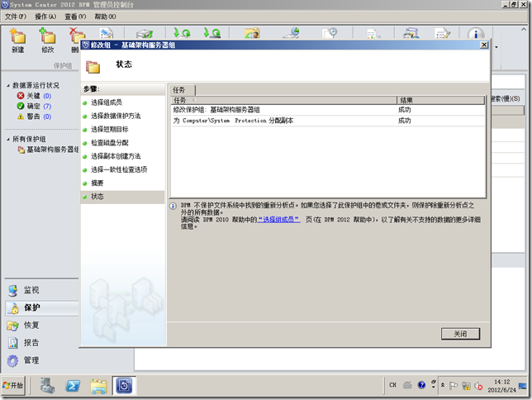Open the toolbar overflow dropdown arrow
This screenshot has height=400, width=532.
(x=496, y=47)
